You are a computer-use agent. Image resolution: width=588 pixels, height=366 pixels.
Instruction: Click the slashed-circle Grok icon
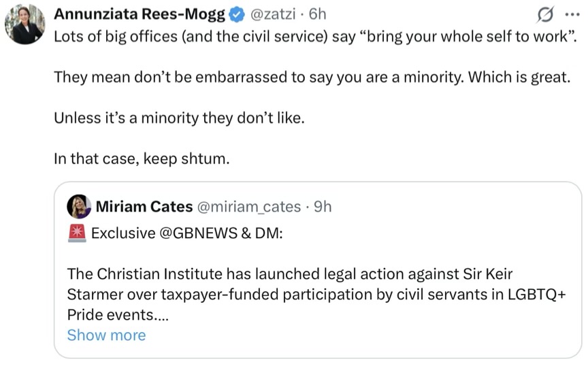tap(544, 14)
